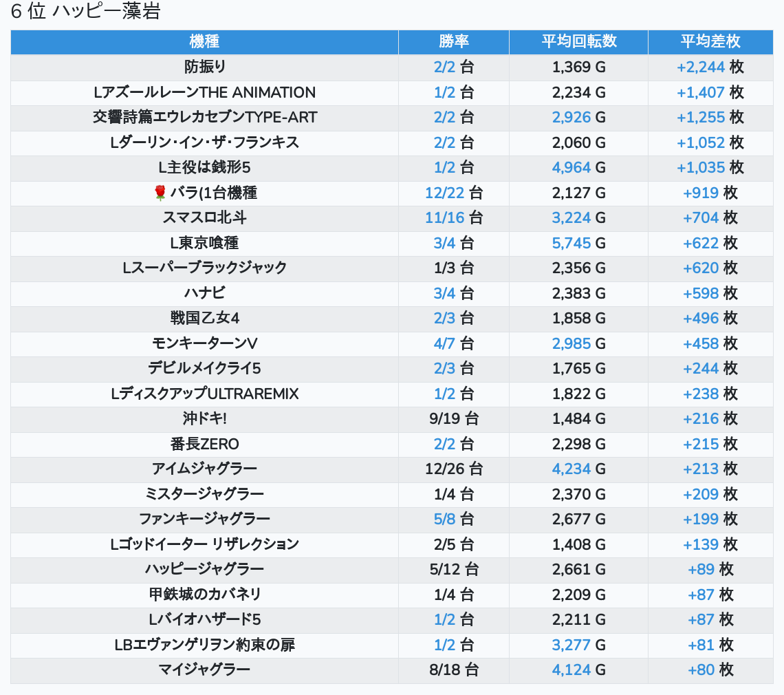The image size is (784, 695).
Task: Sort table by 機種 column header
Action: click(x=204, y=41)
